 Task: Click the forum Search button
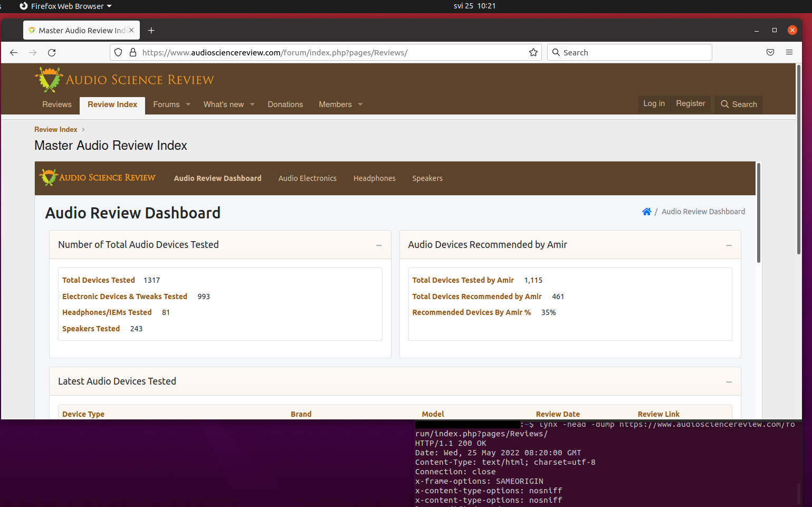pos(739,104)
